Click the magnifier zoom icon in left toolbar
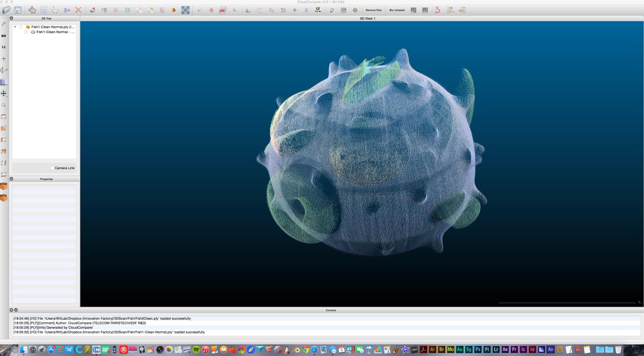644x356 pixels. pos(4,105)
